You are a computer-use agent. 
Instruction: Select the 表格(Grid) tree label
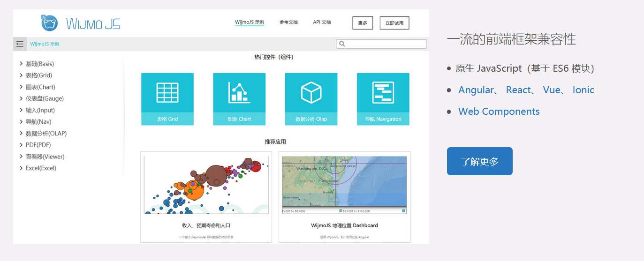point(39,75)
